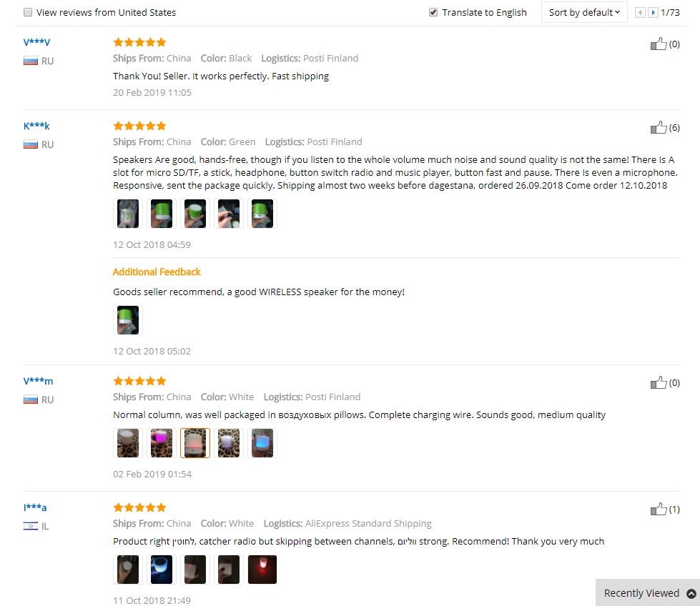The image size is (700, 606).
Task: Open blue glowing speaker photo in I***a's review
Action: pos(162,570)
